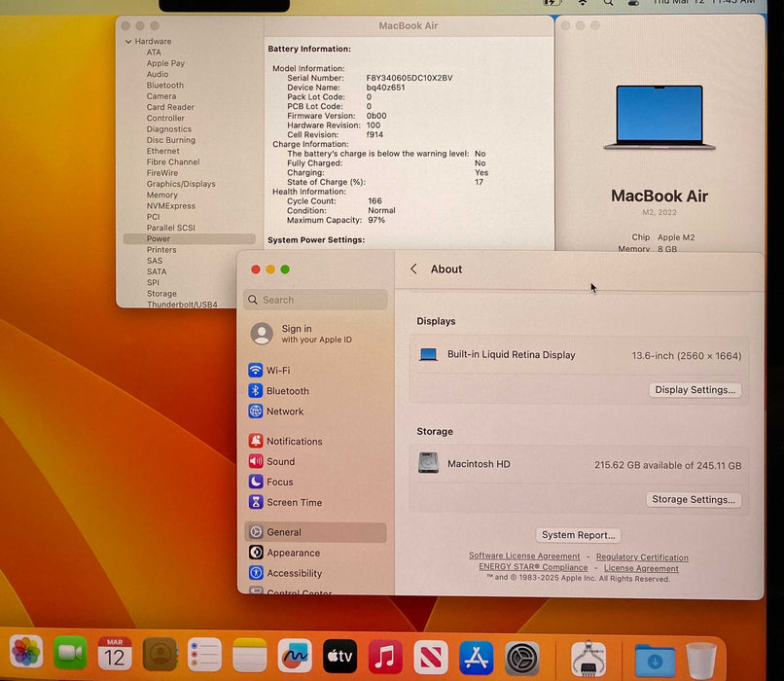The image size is (784, 681).
Task: Click Sound speaker icon in settings sidebar
Action: 256,461
